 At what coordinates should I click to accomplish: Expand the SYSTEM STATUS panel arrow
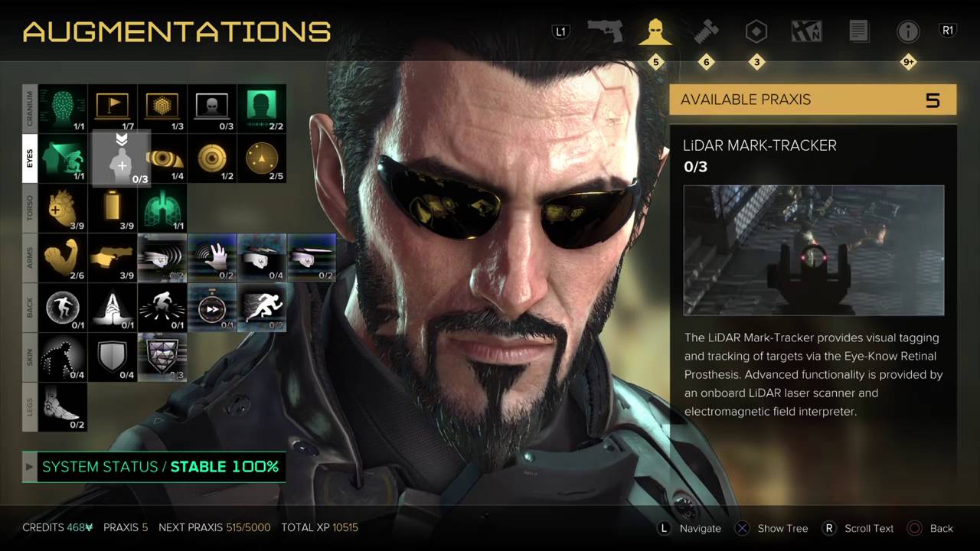tap(30, 466)
